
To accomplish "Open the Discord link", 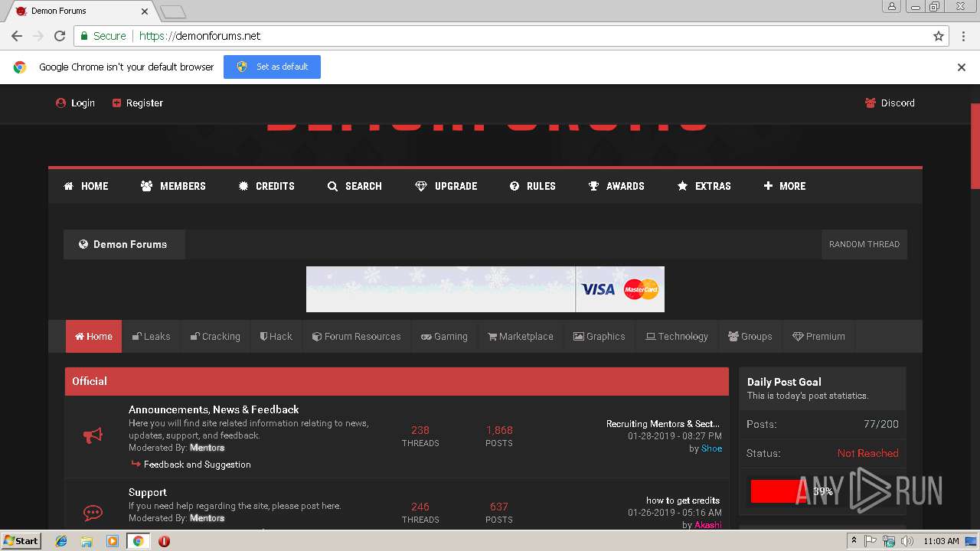I will 890,103.
